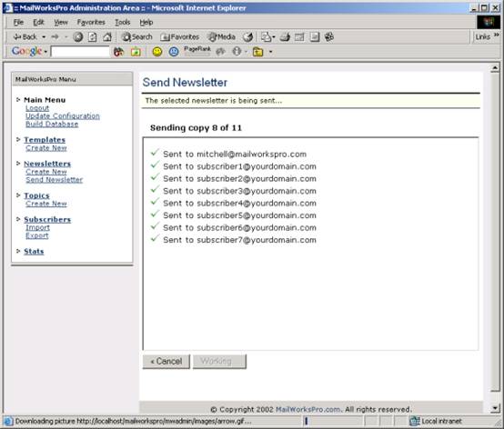This screenshot has height=429, width=504.
Task: Click the Google Up folder icon
Action: tap(258, 52)
